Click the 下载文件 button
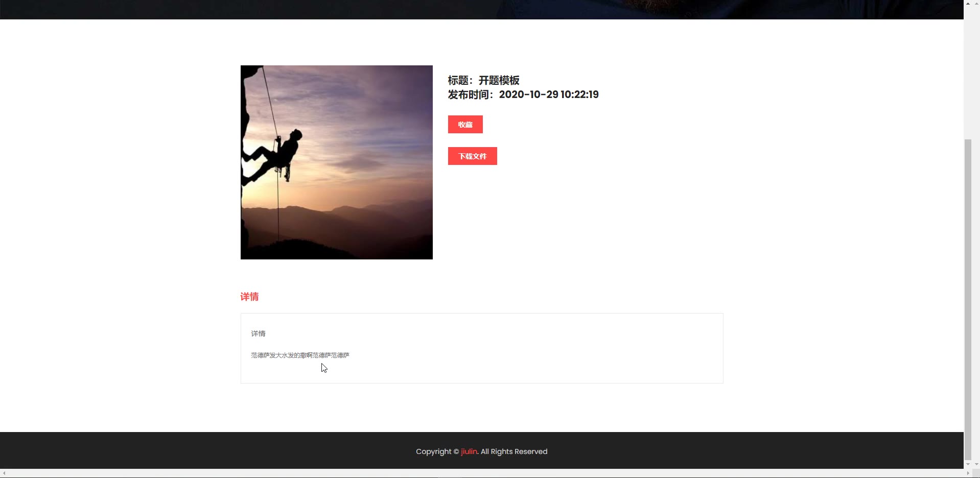 (x=472, y=156)
